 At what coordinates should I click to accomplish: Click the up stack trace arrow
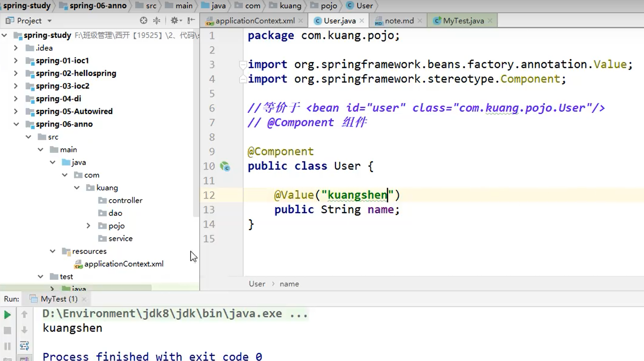25,314
